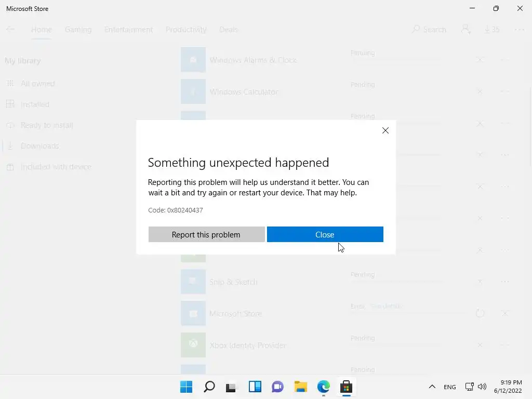Click the Xbox Identity Provider app icon
Screen dimensions: 532x399
click(193, 345)
